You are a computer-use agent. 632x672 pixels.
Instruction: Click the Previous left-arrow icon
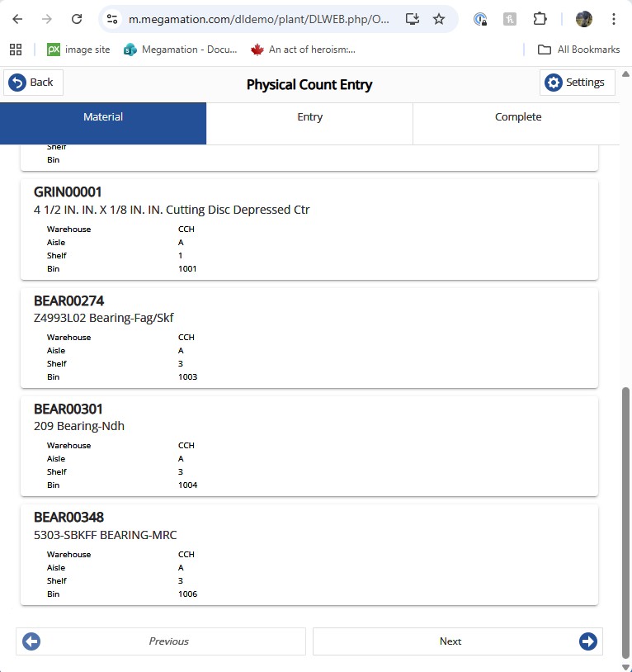(31, 641)
